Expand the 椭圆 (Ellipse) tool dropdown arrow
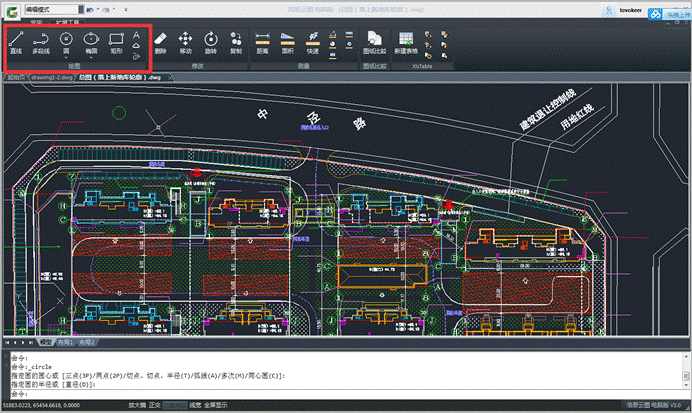The image size is (692, 413). (x=91, y=58)
